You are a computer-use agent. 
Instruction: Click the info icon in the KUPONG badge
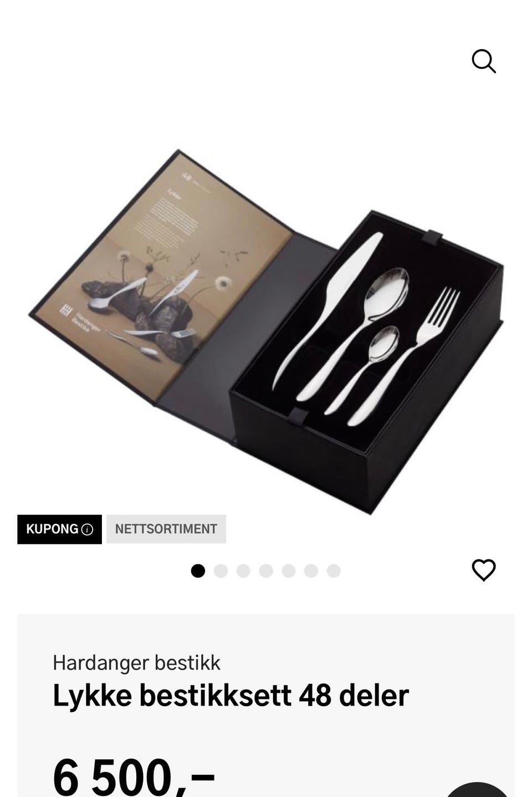[x=87, y=529]
